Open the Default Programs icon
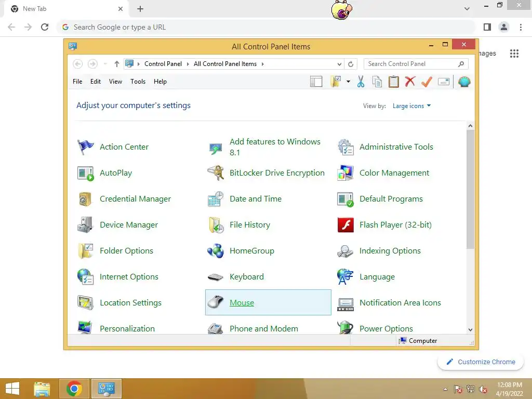The height and width of the screenshot is (399, 532). [x=345, y=199]
